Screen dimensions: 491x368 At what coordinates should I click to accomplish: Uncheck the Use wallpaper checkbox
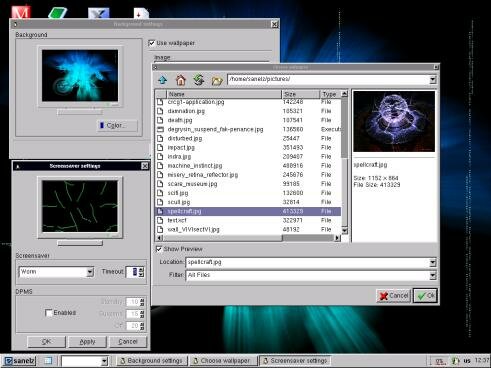(x=152, y=43)
